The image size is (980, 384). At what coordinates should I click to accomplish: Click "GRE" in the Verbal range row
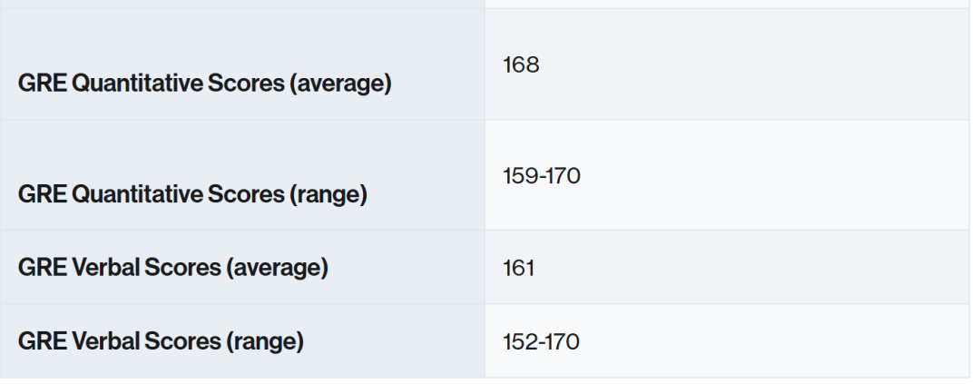pos(35,342)
